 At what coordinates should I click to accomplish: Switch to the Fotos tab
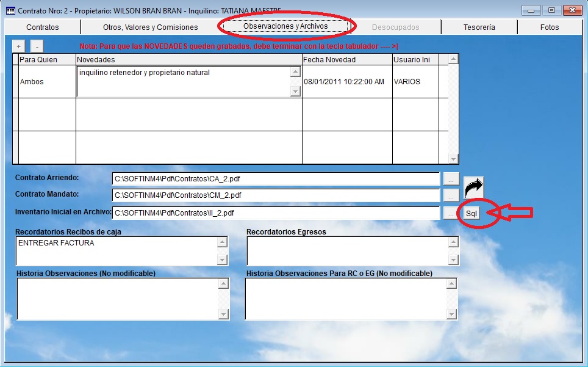click(x=550, y=27)
